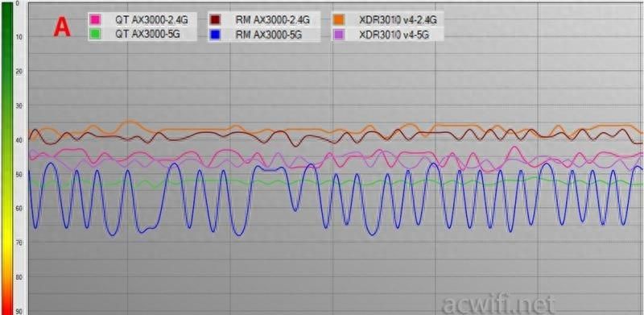Click the axis value 80

pyautogui.click(x=18, y=277)
